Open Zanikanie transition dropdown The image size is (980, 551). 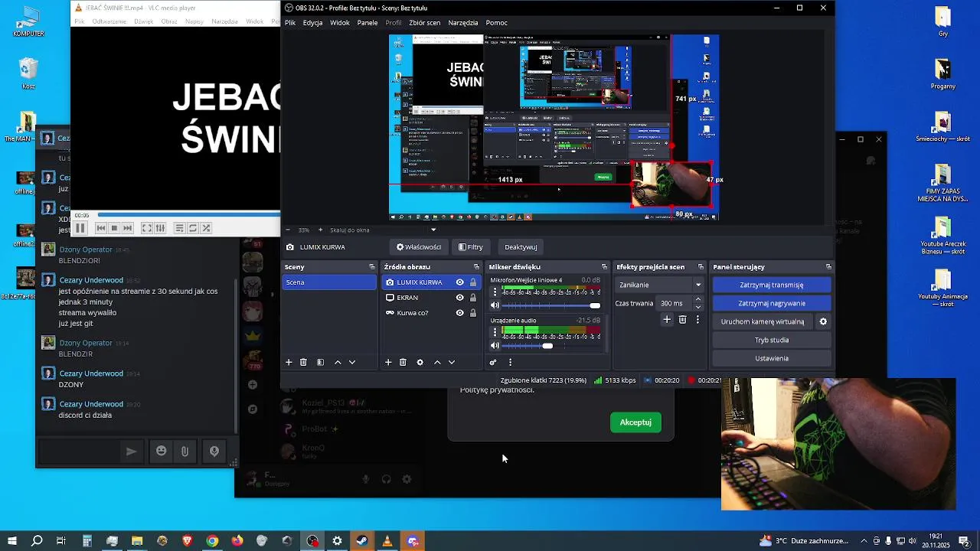tap(660, 285)
